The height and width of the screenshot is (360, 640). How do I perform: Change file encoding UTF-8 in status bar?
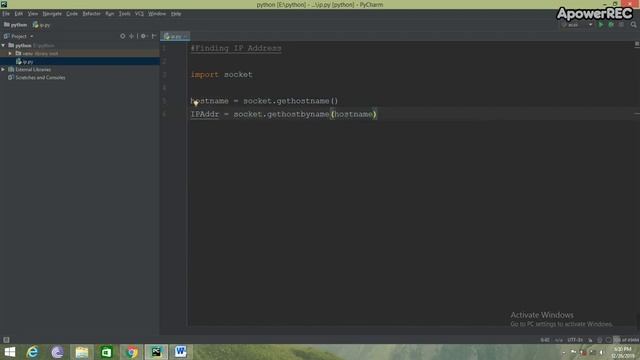click(575, 340)
